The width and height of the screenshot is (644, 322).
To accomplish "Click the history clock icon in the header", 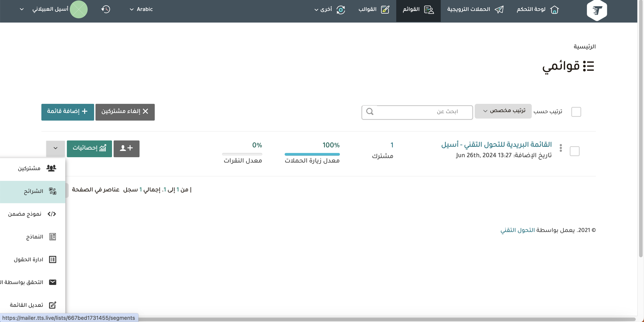I will pos(106,9).
